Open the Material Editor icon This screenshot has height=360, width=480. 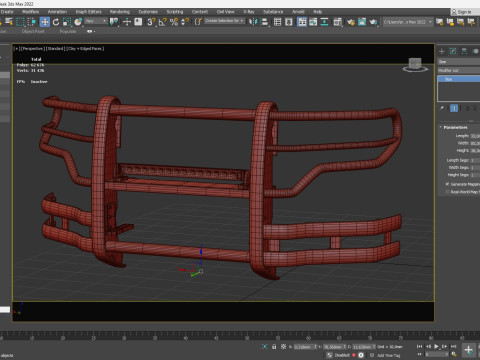337,22
